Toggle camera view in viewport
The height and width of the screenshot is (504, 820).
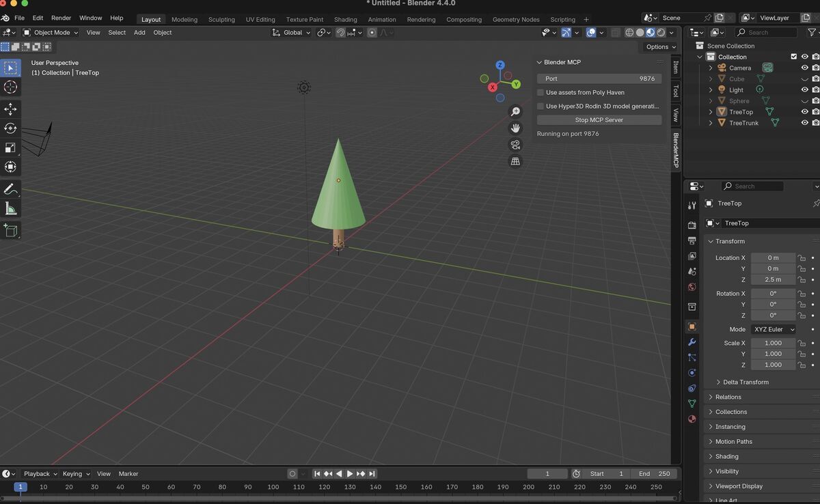[x=515, y=145]
